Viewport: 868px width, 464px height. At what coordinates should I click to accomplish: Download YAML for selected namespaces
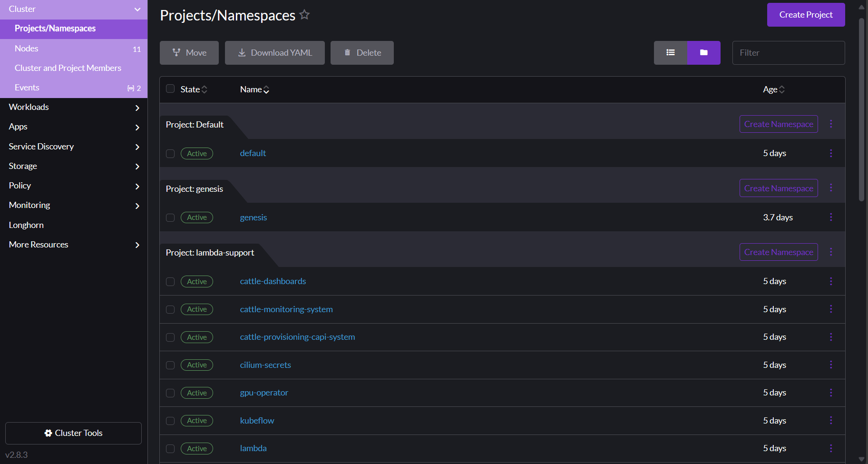tap(274, 52)
